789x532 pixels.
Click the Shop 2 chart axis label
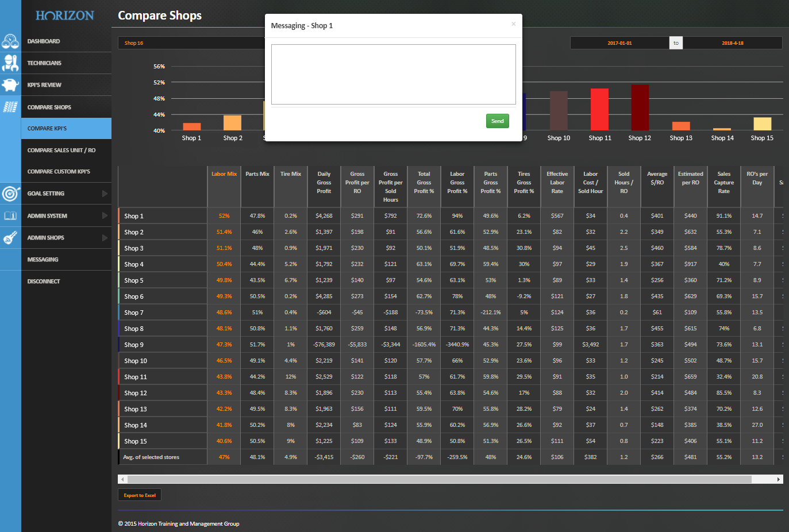click(x=233, y=138)
